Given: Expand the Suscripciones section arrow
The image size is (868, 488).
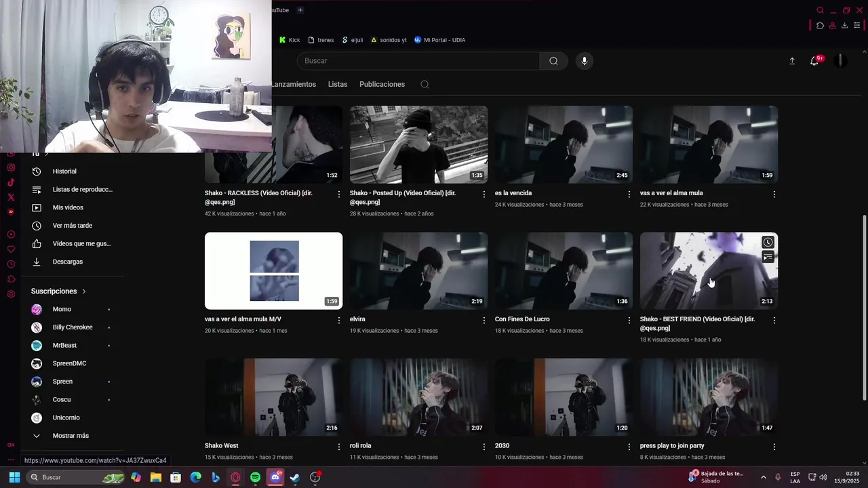Looking at the screenshot, I should 84,291.
